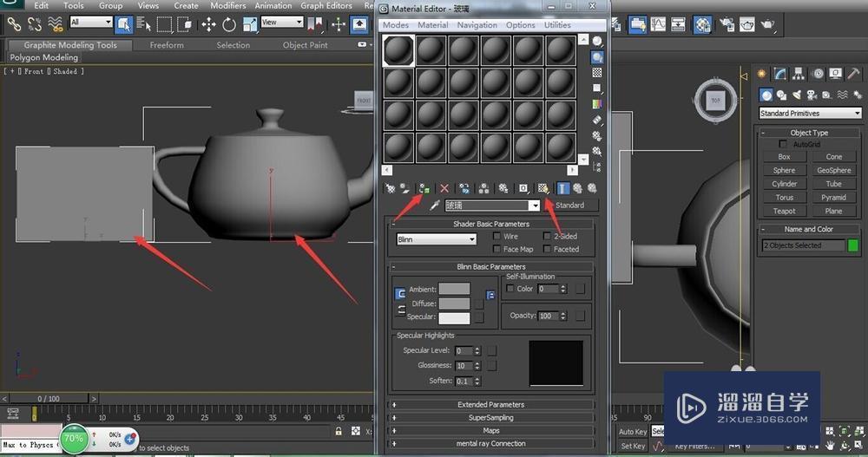Choose Rectangular Selection Region tool
The width and height of the screenshot is (868, 457).
click(164, 24)
